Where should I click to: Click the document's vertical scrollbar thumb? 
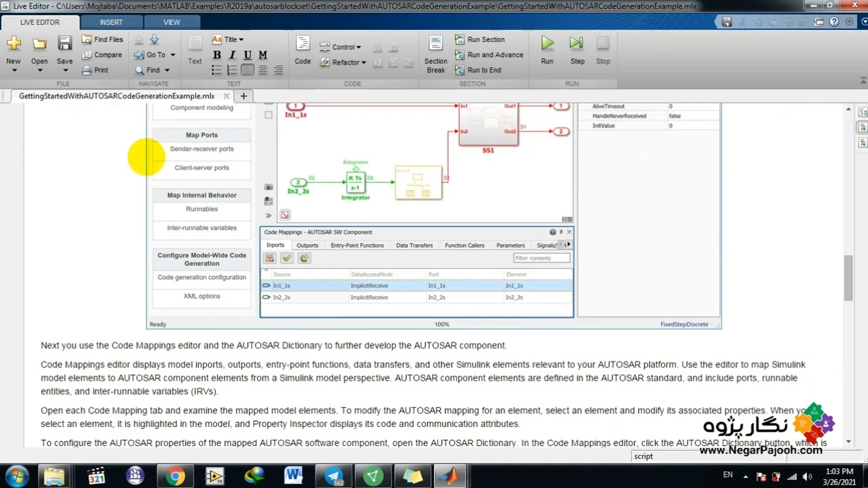coord(848,278)
